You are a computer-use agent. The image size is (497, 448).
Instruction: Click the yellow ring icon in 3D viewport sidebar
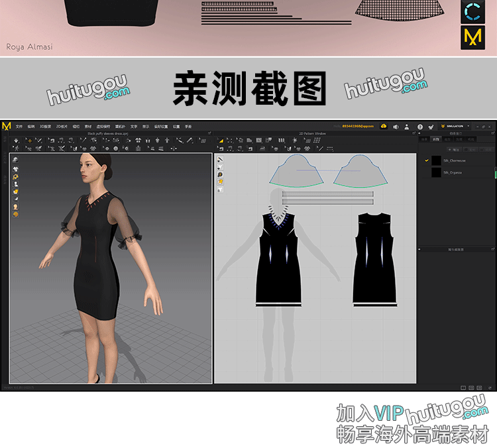coord(15,176)
